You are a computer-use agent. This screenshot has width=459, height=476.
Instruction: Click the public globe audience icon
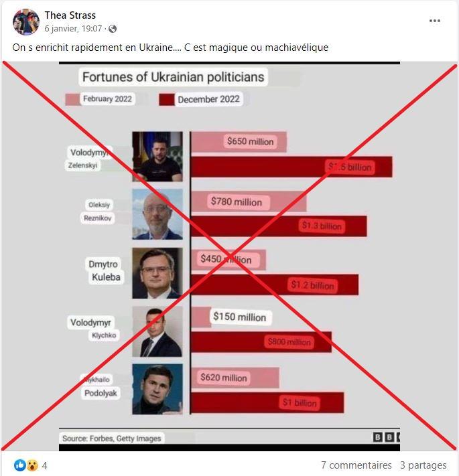[x=113, y=29]
